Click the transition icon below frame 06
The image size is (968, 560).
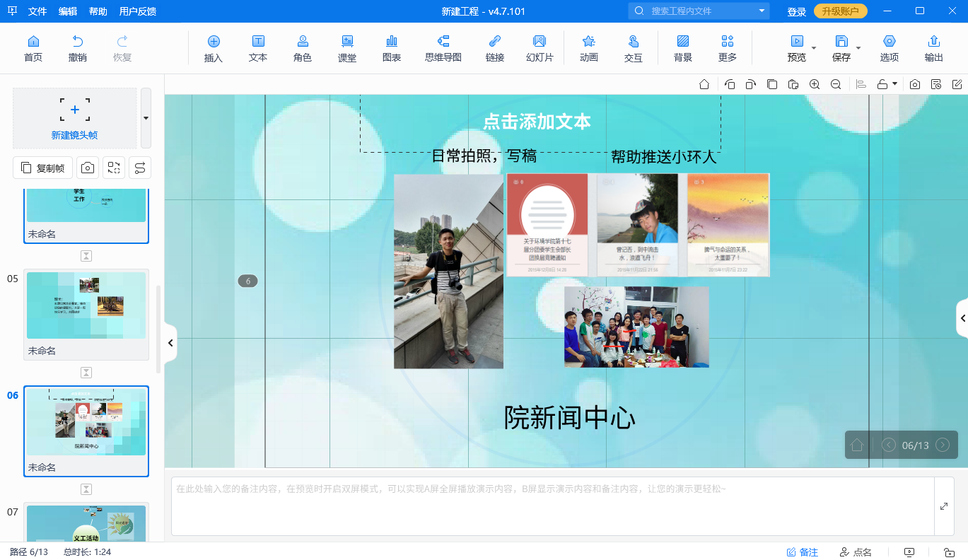coord(86,489)
